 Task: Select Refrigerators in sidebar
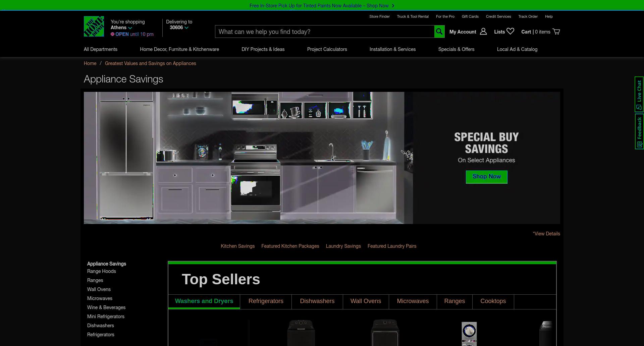(x=101, y=335)
